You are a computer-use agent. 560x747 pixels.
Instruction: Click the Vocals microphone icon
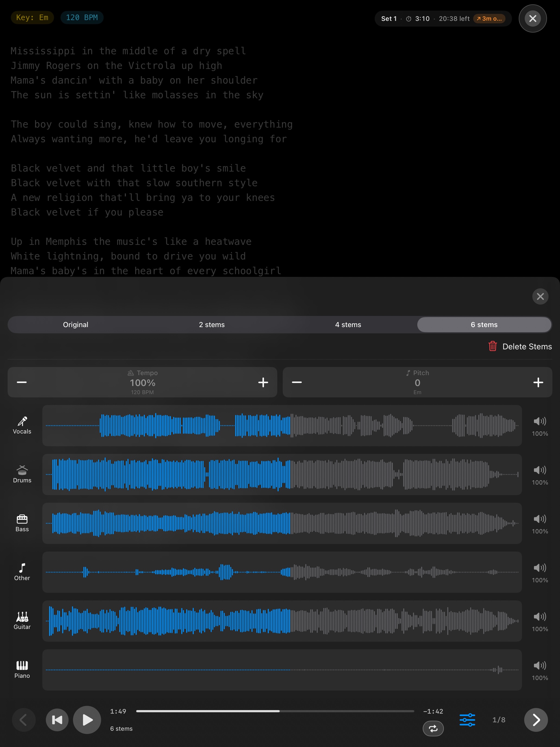[22, 421]
